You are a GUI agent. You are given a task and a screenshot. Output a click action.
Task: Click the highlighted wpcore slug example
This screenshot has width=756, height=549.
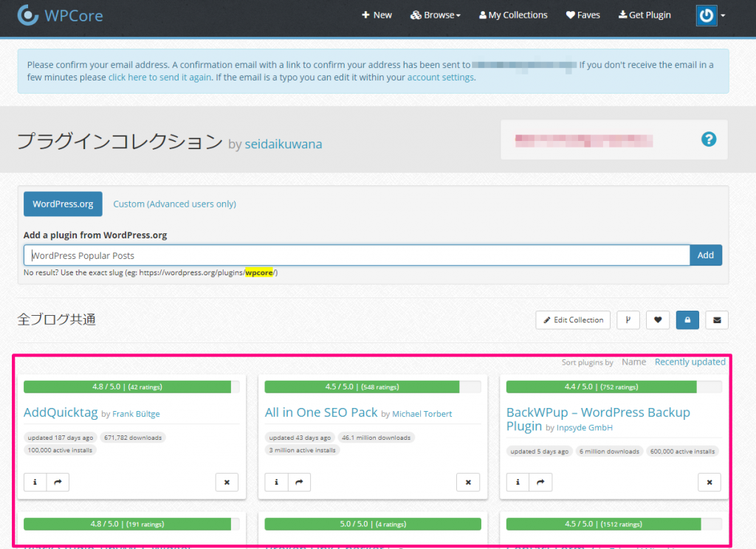coord(259,273)
